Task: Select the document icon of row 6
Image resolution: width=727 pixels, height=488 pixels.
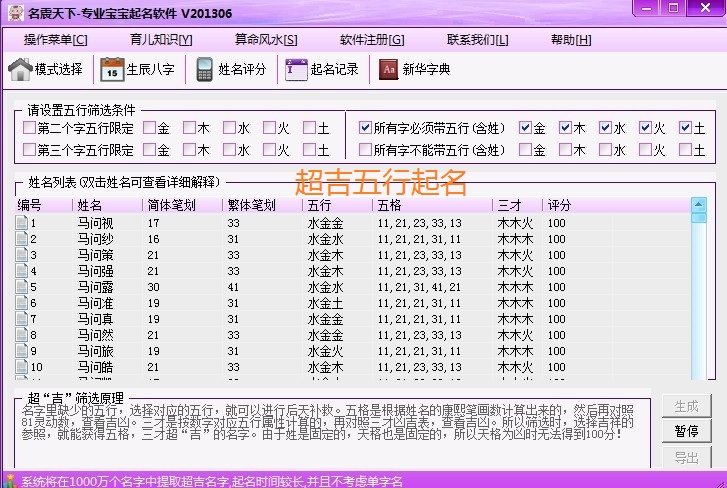Action: click(x=21, y=303)
